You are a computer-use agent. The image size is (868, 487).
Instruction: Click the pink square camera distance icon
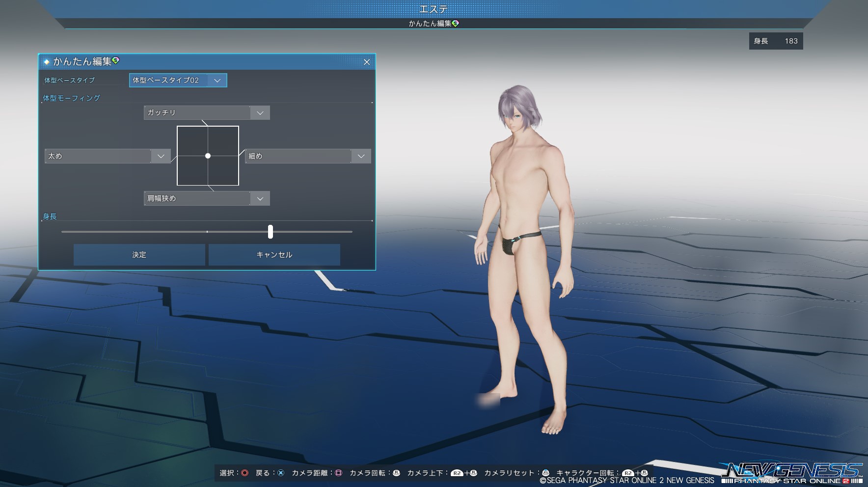coord(338,473)
